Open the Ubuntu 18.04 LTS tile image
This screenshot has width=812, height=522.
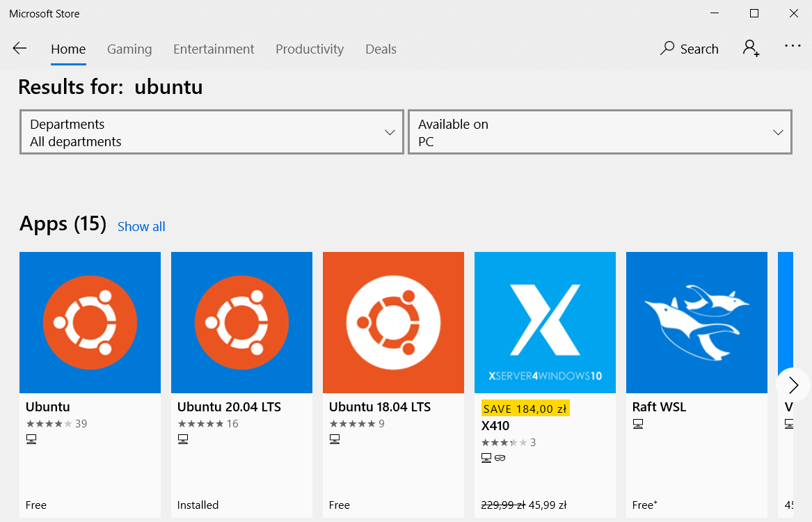[x=394, y=323]
